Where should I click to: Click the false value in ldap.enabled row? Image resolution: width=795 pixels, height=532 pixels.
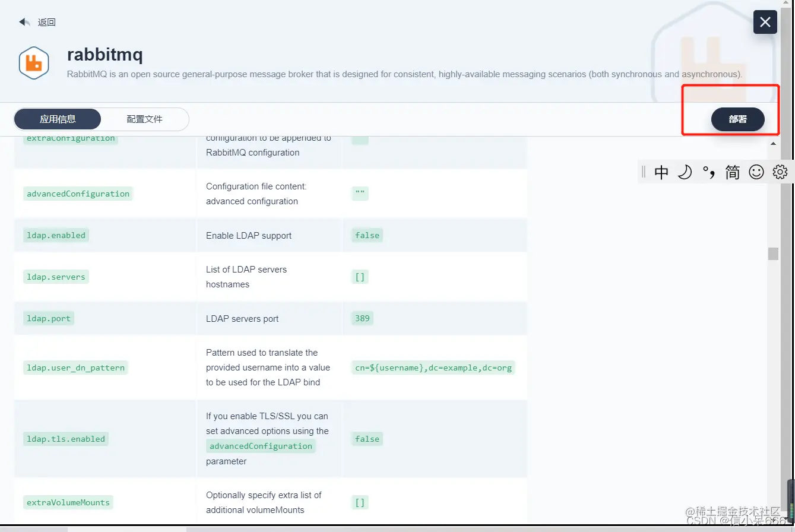pyautogui.click(x=367, y=235)
